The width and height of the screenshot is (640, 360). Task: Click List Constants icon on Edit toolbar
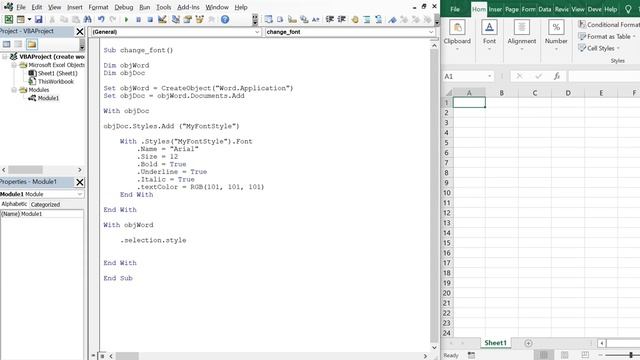280,19
